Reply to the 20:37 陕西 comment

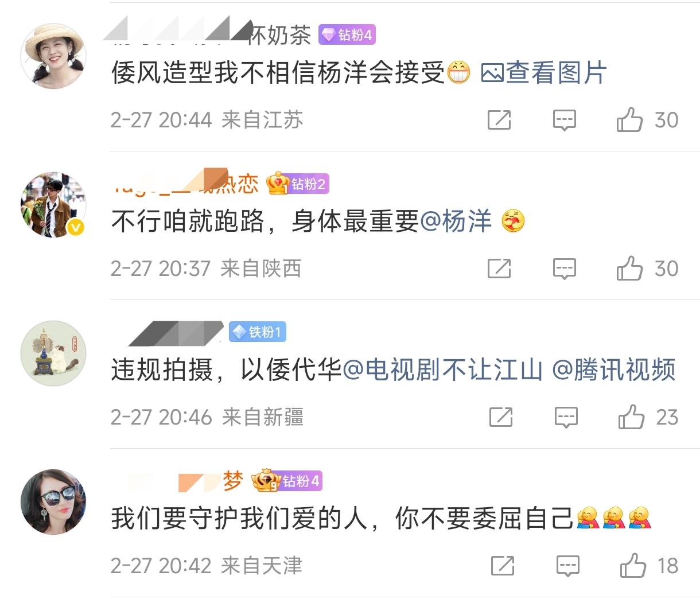[564, 269]
